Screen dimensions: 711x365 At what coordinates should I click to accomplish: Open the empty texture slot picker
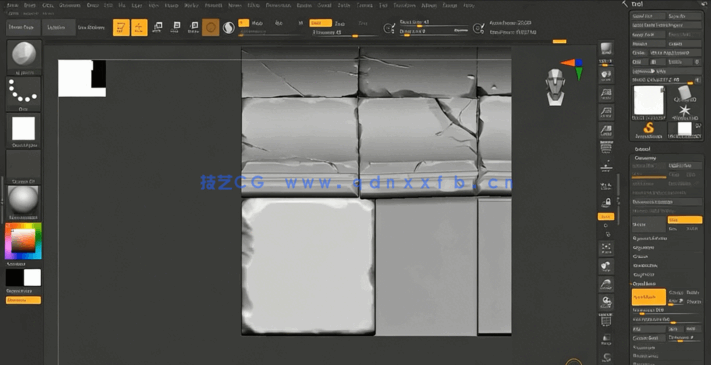pos(24,166)
